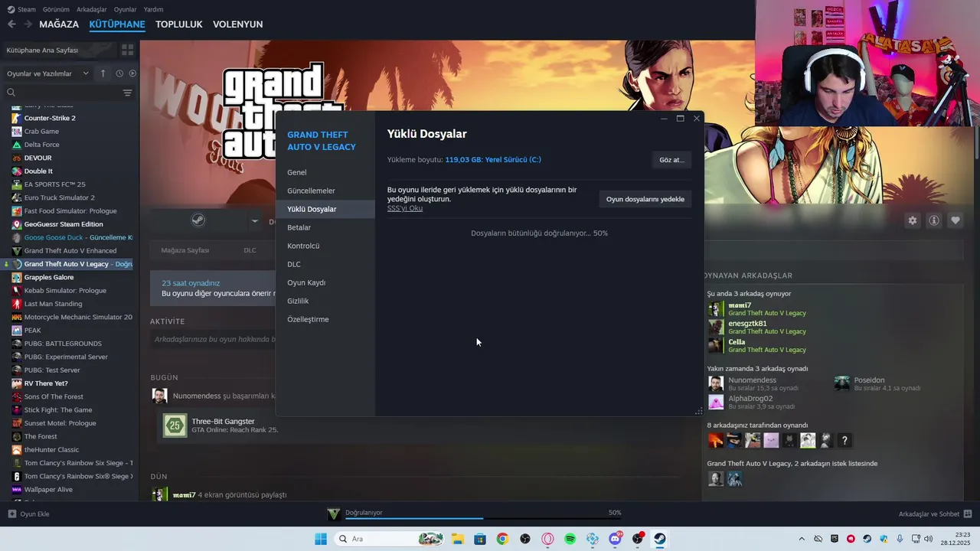Click the bottom download progress bar
The height and width of the screenshot is (551, 980).
[483, 519]
